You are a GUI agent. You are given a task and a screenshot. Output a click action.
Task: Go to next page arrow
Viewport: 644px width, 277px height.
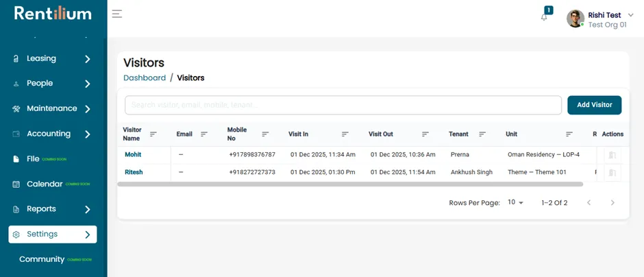point(612,203)
